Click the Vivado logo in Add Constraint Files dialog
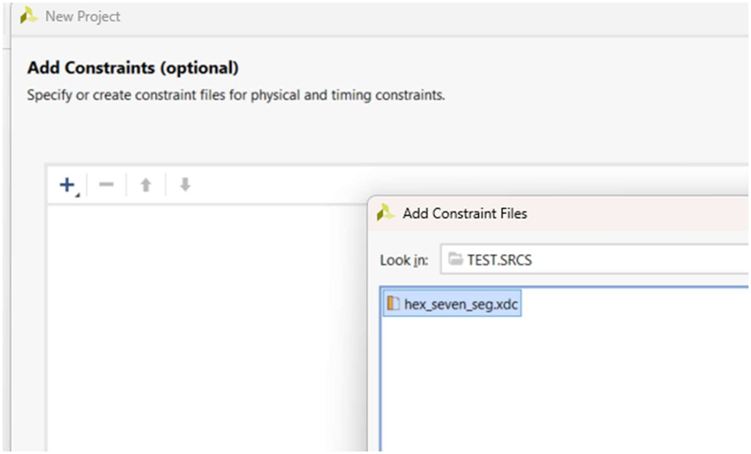 point(386,213)
